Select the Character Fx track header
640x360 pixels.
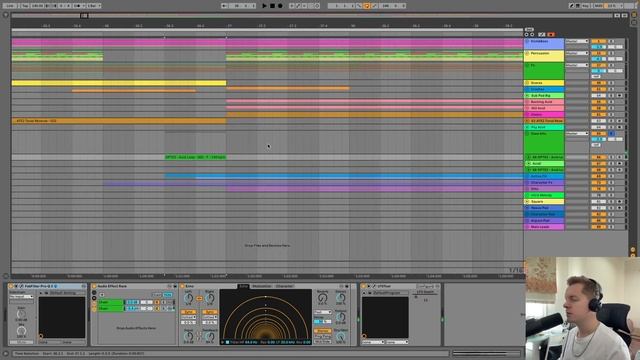[x=544, y=182]
